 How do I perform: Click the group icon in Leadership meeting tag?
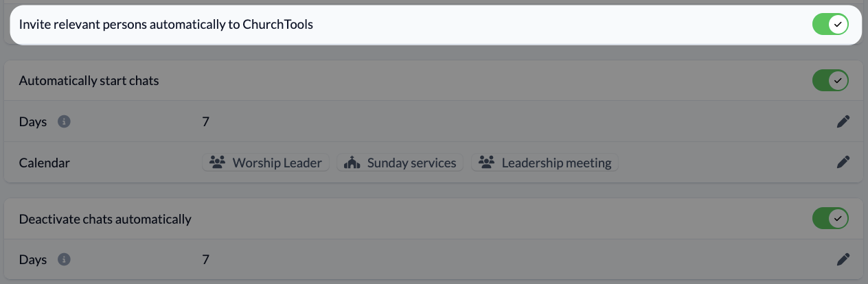coord(487,163)
